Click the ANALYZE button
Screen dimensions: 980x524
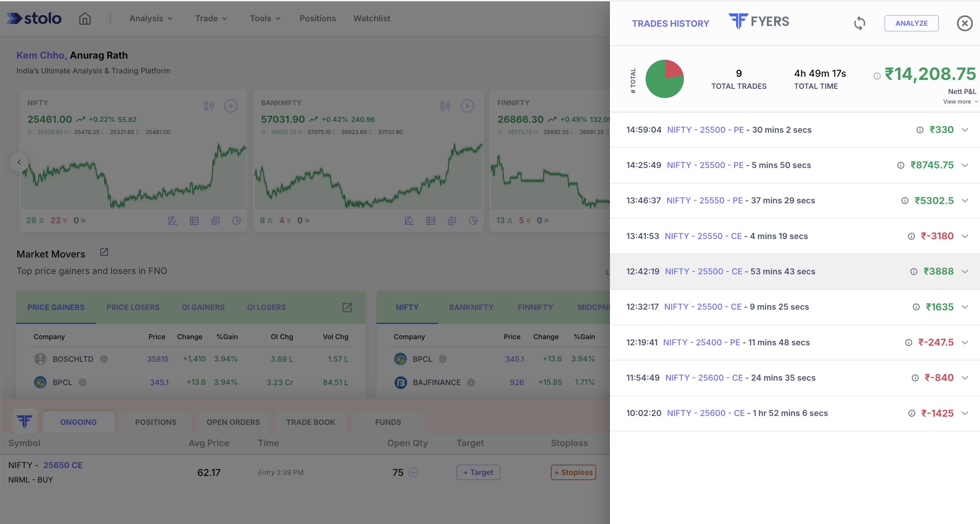(911, 23)
